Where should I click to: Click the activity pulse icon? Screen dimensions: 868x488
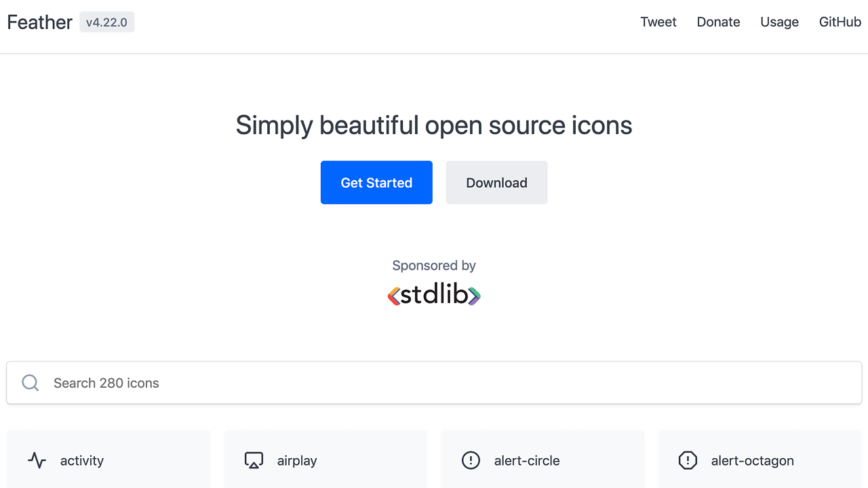pos(37,461)
